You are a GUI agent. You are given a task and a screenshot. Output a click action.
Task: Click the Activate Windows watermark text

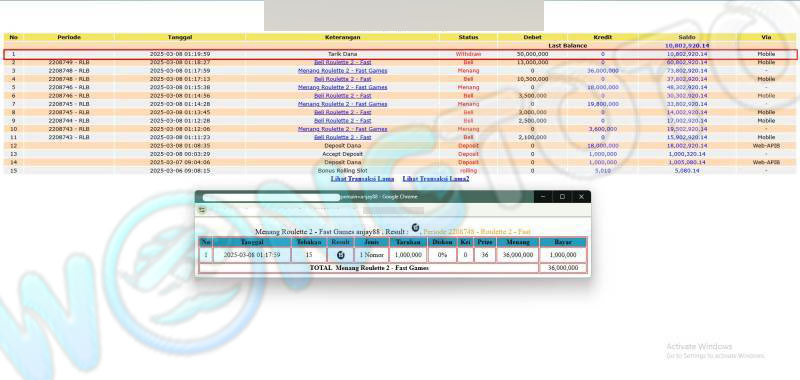tap(699, 346)
